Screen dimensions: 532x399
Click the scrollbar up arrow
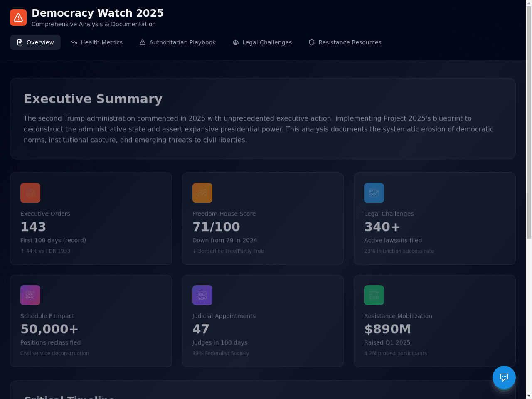(529, 3)
